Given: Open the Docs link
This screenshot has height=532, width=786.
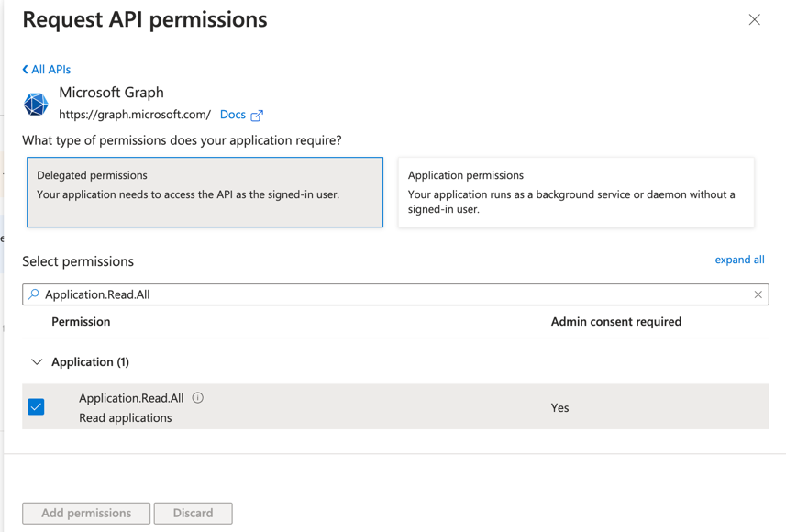Looking at the screenshot, I should click(233, 115).
